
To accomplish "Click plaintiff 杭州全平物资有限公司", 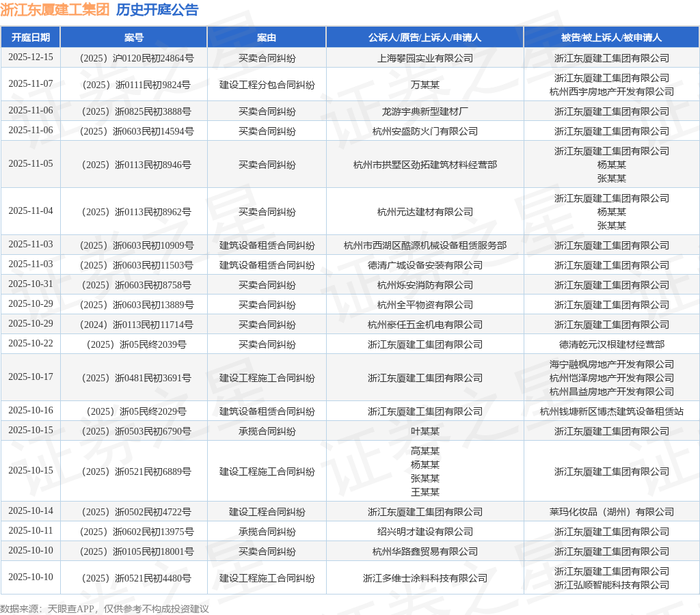I will tap(425, 305).
